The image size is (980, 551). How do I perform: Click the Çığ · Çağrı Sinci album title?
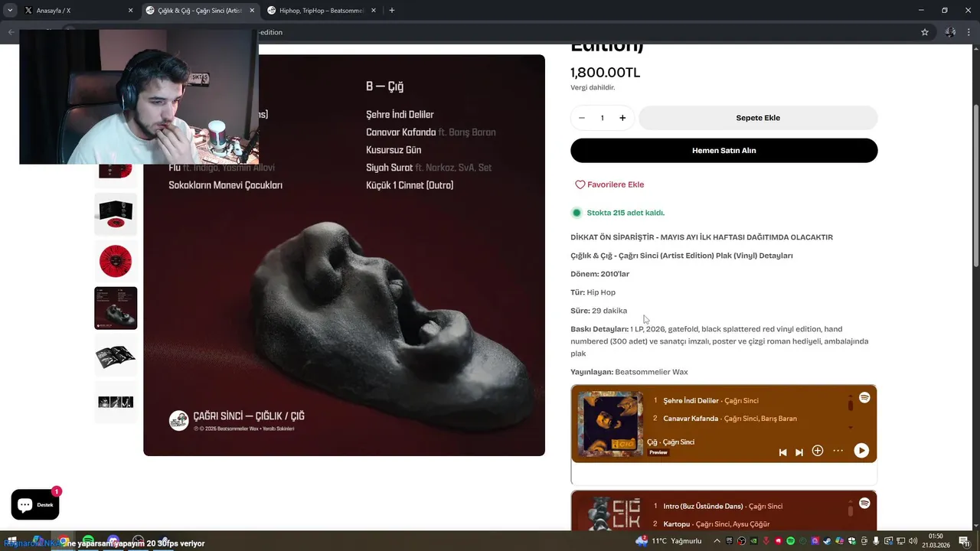click(x=671, y=442)
